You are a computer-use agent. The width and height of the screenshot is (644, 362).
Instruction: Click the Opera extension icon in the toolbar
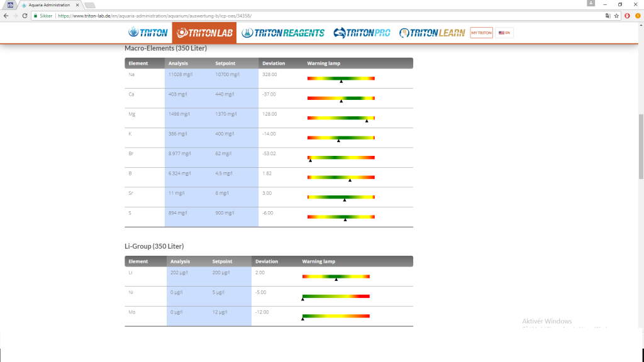[x=627, y=16]
